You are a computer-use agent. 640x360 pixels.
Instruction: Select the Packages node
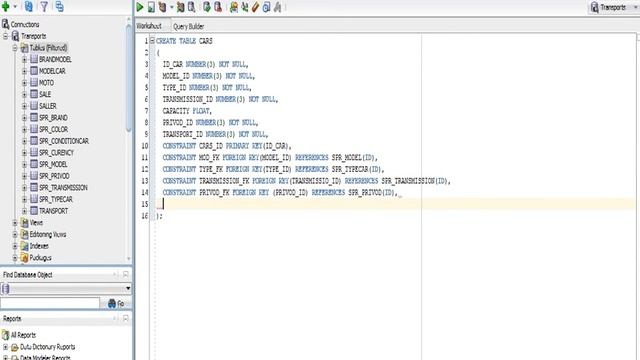pyautogui.click(x=40, y=258)
